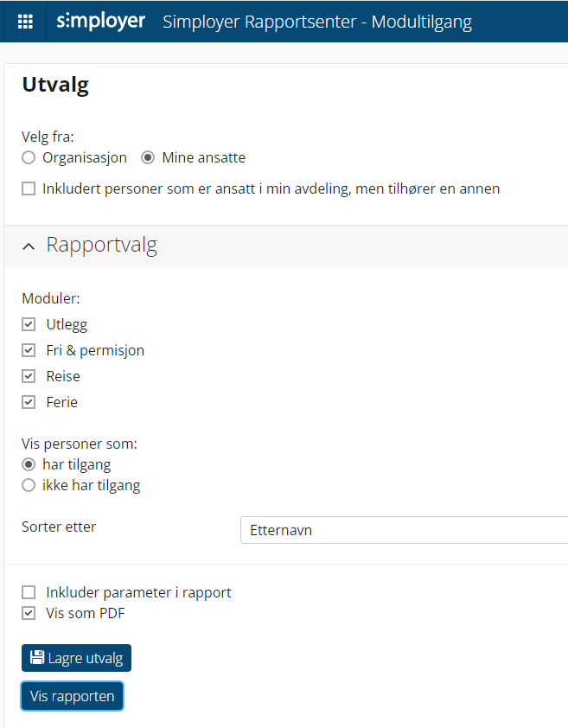Click the Rapportvalg section header
This screenshot has height=728, width=568.
102,246
